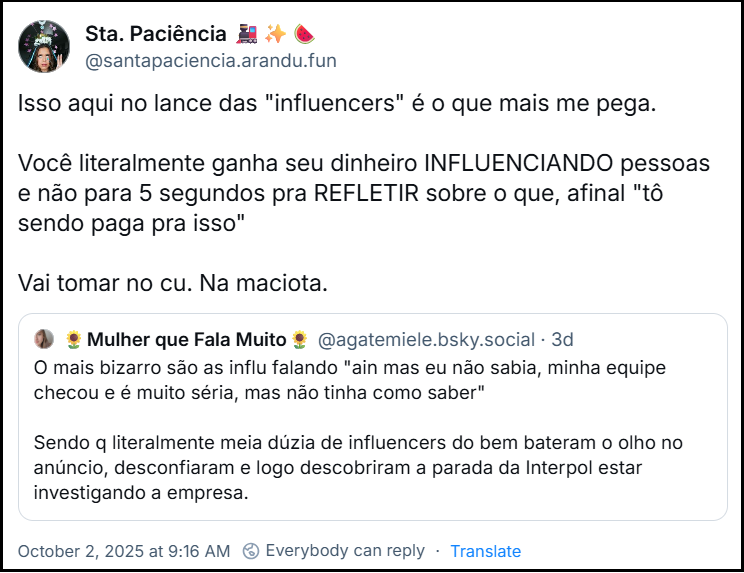Click the sparkles emoji in the author name
The width and height of the screenshot is (744, 573).
pyautogui.click(x=275, y=35)
